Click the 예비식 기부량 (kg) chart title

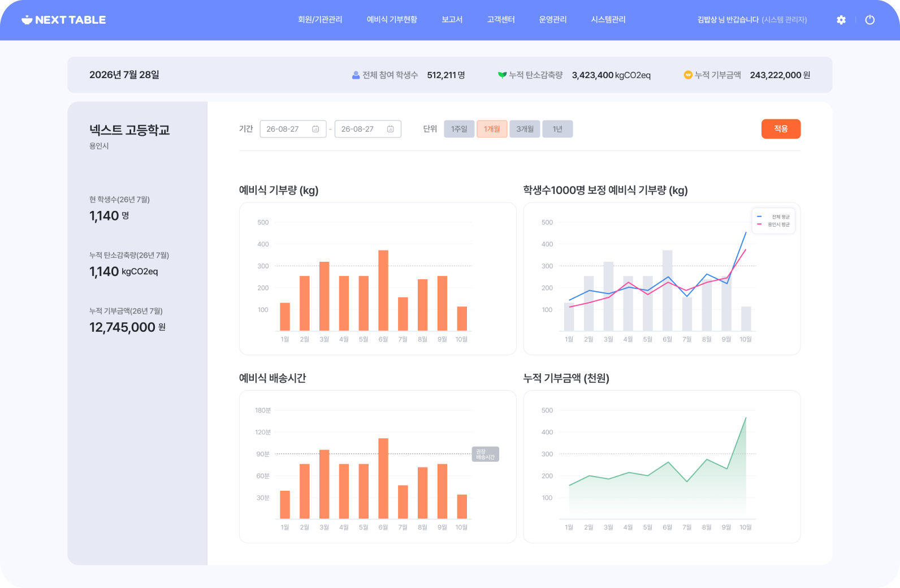coord(279,191)
